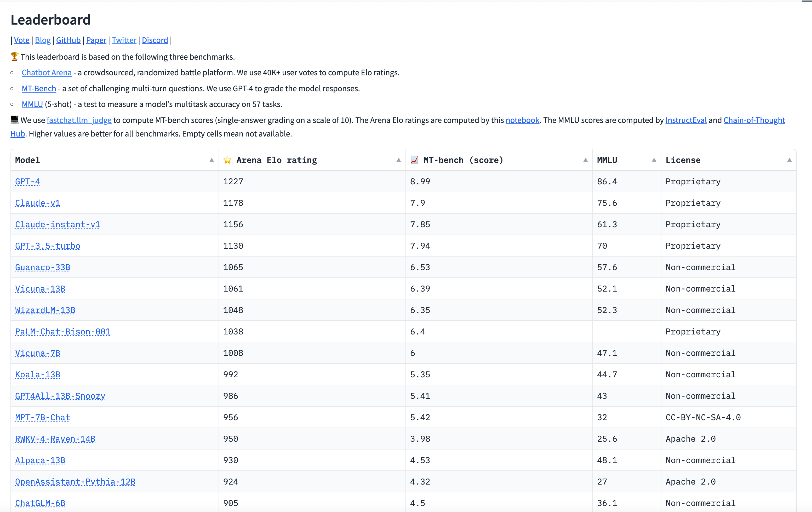The image size is (812, 512).
Task: Open the Guanaco-33B model link
Action: pyautogui.click(x=43, y=268)
